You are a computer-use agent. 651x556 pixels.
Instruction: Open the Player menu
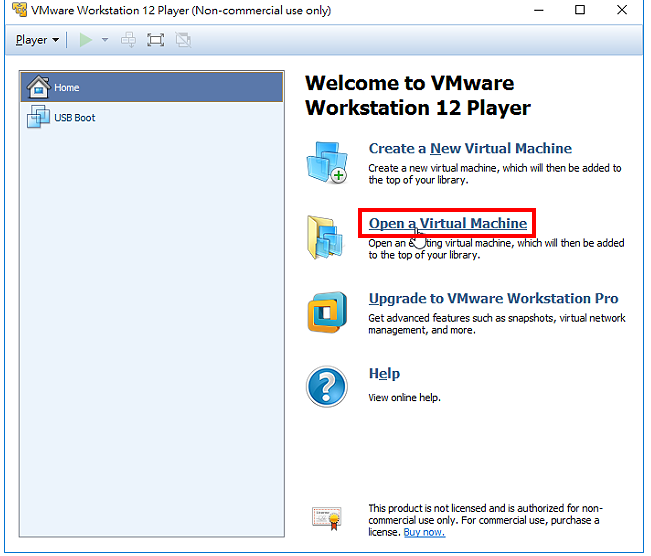click(x=37, y=40)
